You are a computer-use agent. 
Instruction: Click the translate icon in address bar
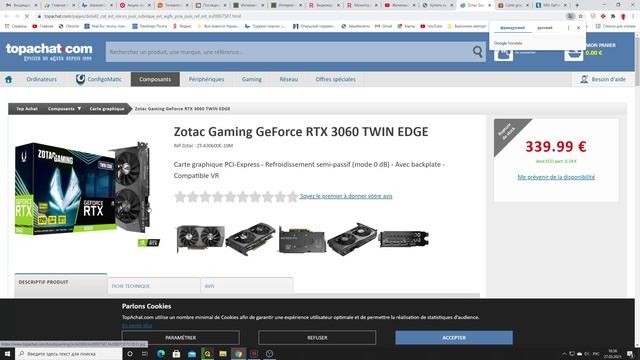point(570,16)
